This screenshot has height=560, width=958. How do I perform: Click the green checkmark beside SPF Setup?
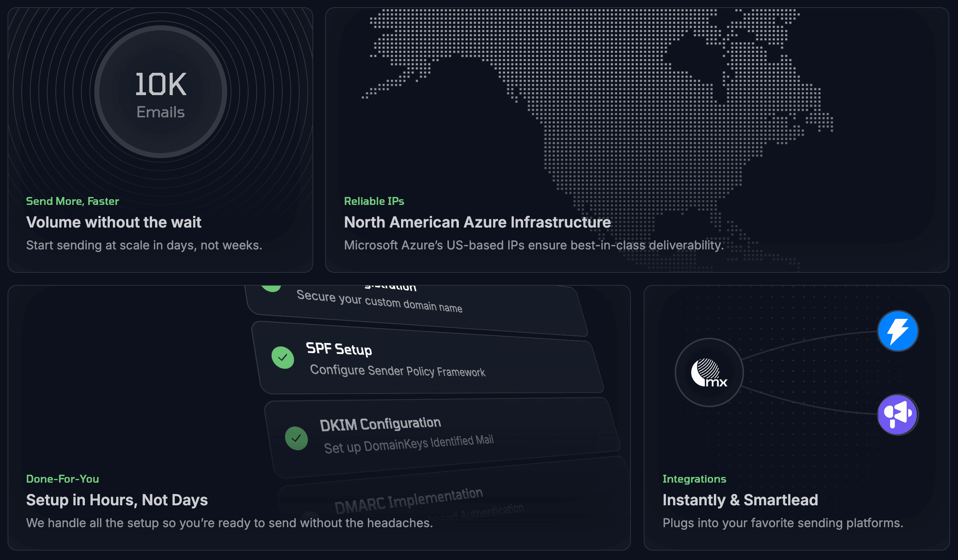tap(283, 357)
